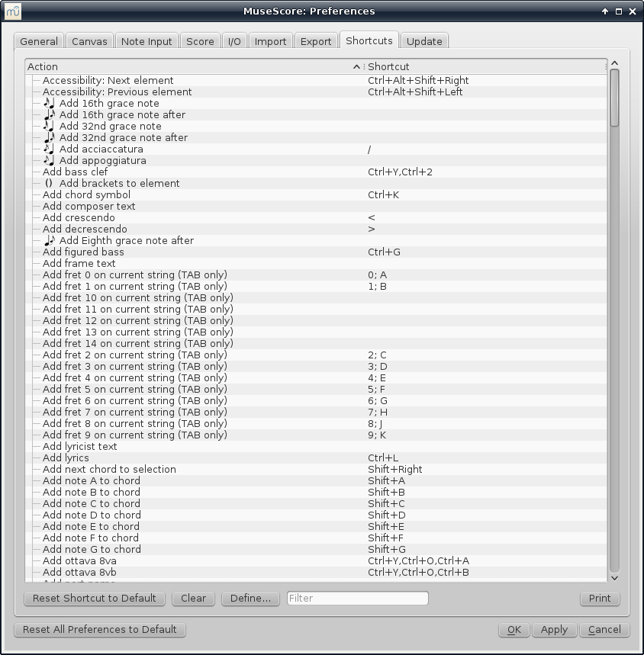This screenshot has width=644, height=655.
Task: Select the Score tab
Action: pyautogui.click(x=200, y=41)
